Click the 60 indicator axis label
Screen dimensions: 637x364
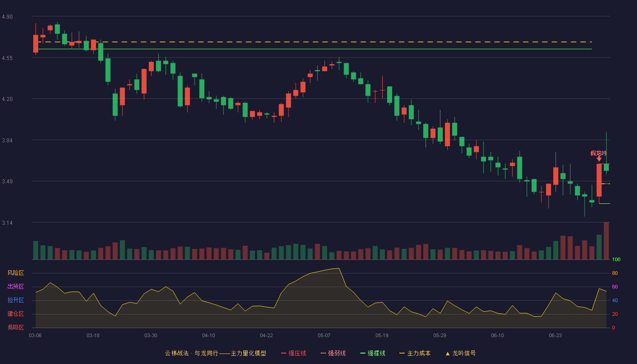(x=615, y=287)
